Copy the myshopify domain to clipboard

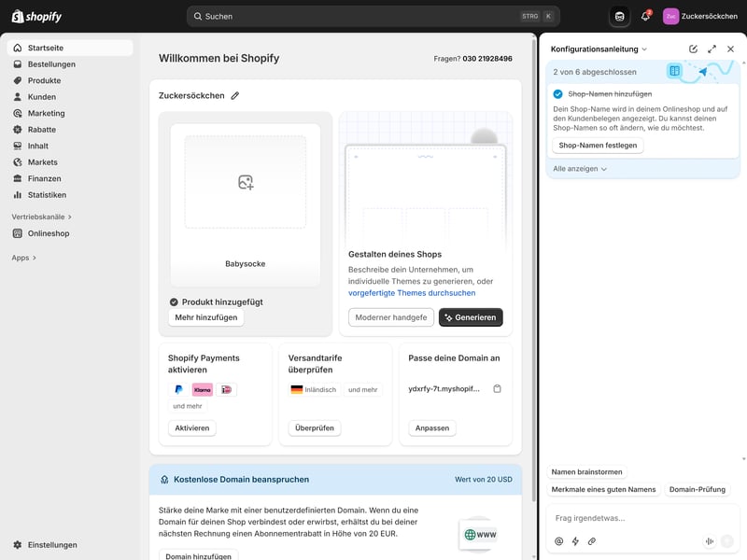pos(497,388)
